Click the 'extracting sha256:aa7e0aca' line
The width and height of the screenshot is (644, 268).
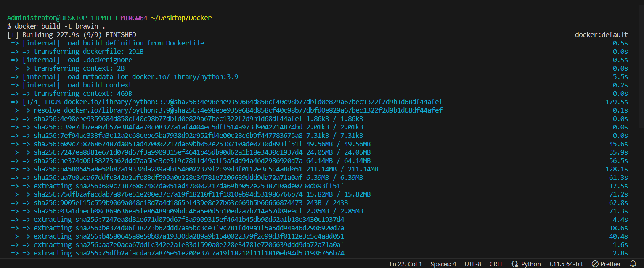pos(178,244)
